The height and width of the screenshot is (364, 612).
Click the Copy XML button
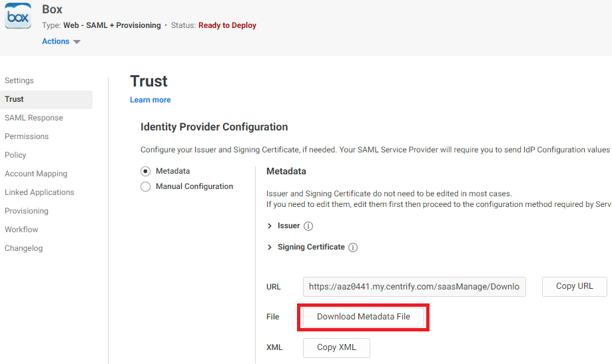point(336,347)
